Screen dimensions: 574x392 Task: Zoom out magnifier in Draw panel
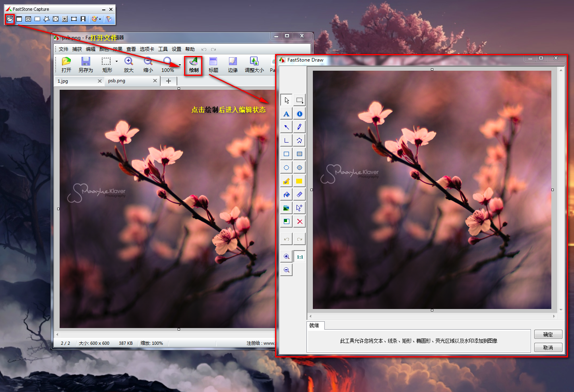click(287, 270)
